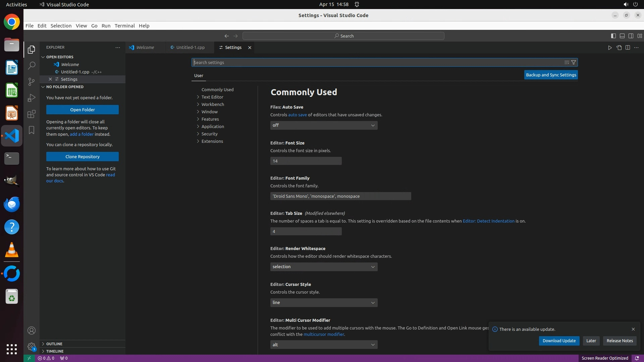Click the Open Settings (JSON) icon
The height and width of the screenshot is (362, 644).
619,48
